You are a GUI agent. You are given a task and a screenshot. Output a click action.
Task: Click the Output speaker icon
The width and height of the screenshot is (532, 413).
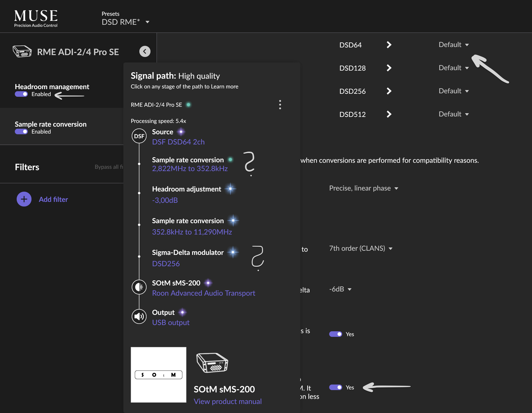point(139,316)
